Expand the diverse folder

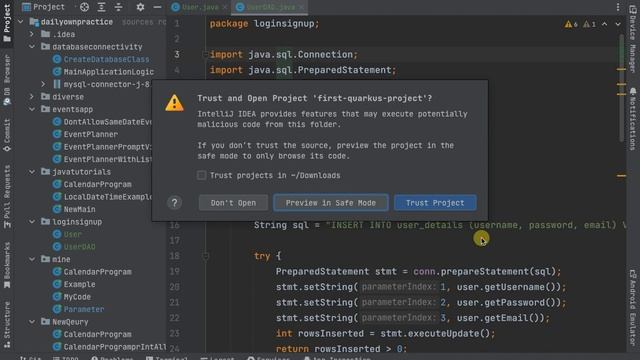click(x=32, y=97)
